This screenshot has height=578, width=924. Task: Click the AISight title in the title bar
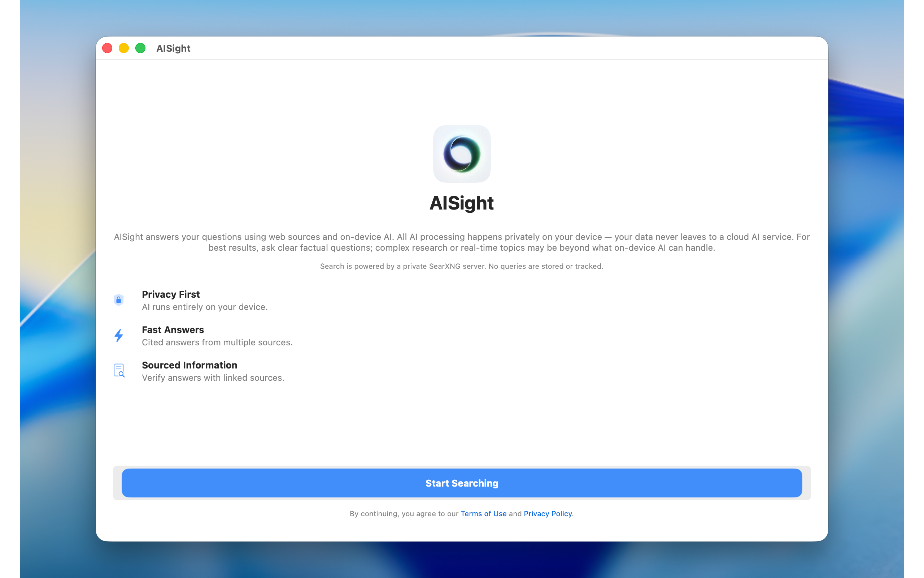(173, 48)
